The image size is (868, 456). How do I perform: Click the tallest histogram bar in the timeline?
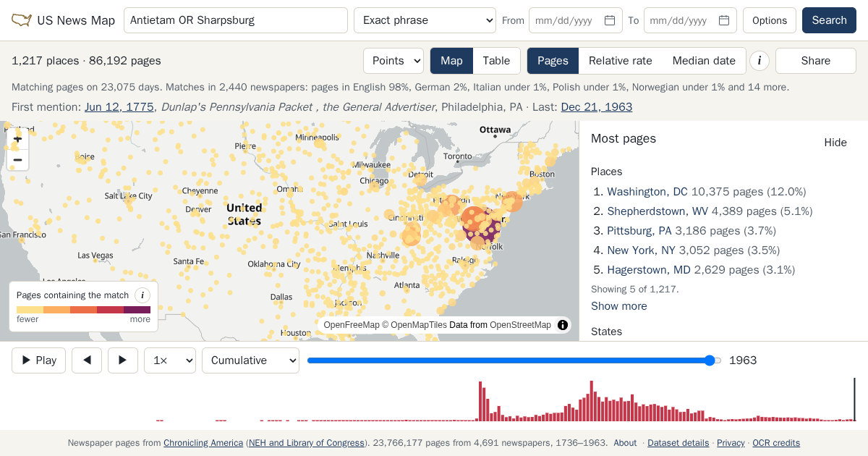point(591,401)
